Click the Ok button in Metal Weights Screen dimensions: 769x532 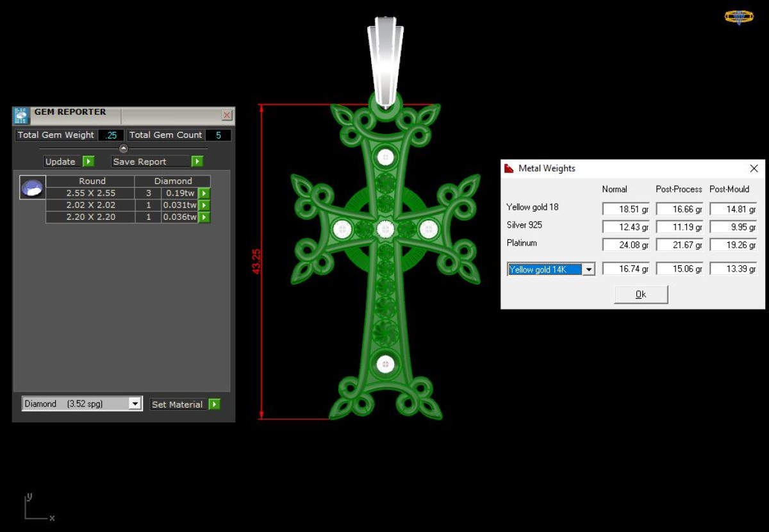point(641,294)
